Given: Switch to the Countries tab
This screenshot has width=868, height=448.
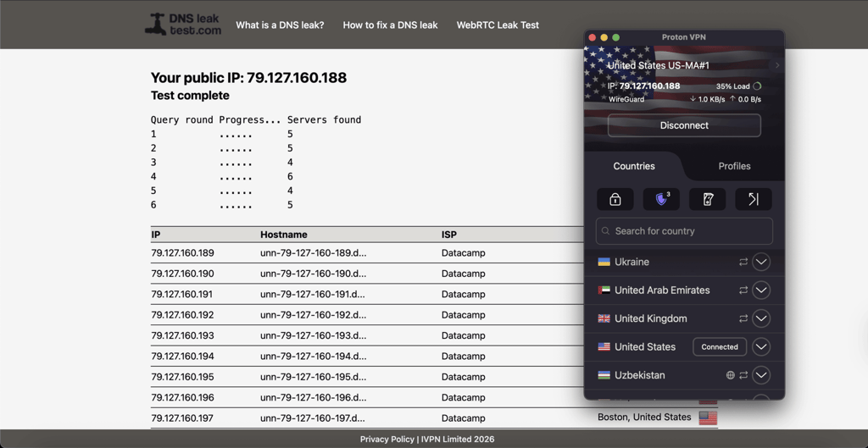Looking at the screenshot, I should tap(634, 166).
